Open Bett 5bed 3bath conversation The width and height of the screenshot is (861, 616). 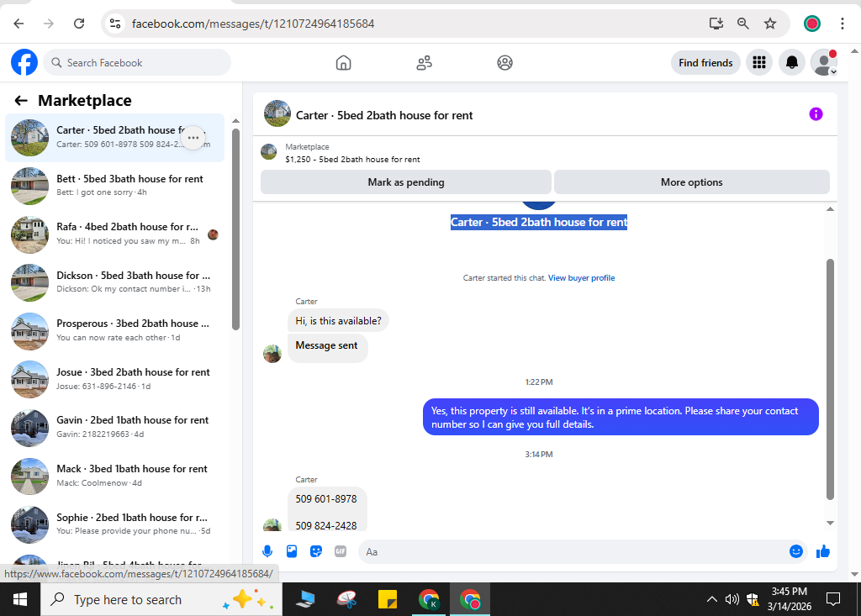114,186
